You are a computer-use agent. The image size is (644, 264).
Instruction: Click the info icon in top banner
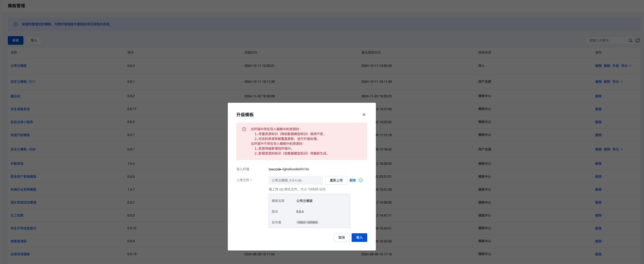[x=16, y=24]
